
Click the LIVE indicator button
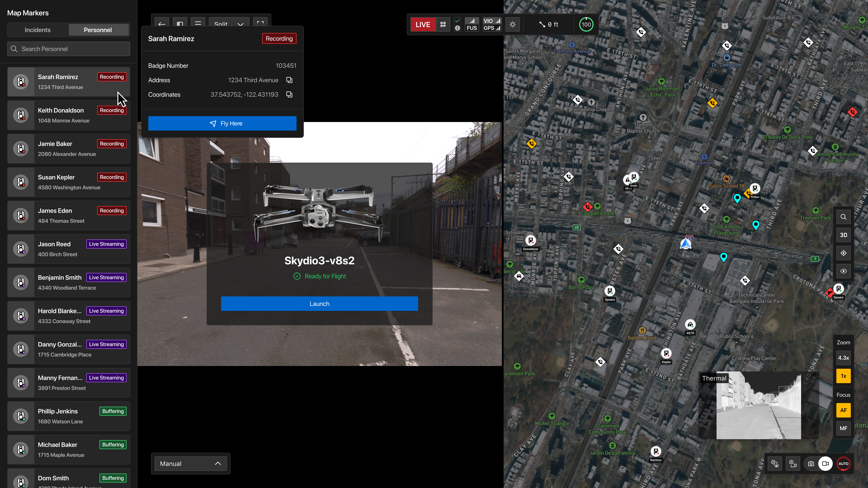(423, 25)
